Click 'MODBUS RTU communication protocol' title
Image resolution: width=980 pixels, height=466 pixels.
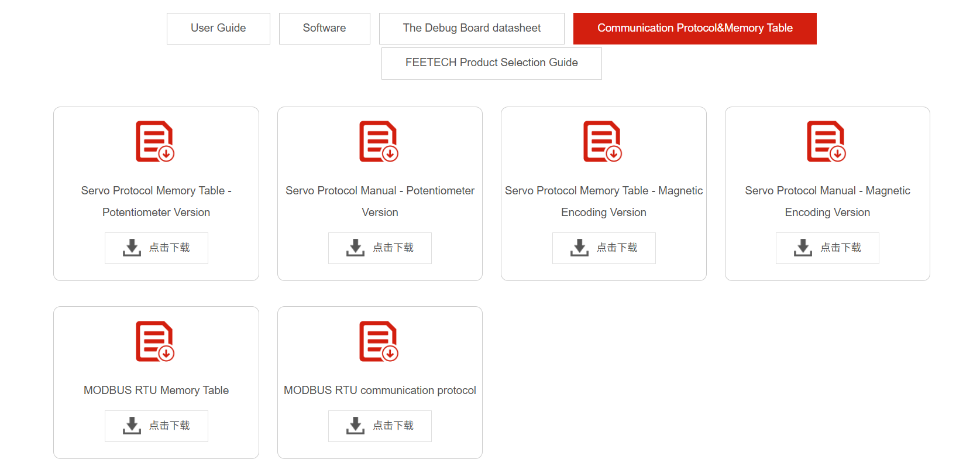pos(380,390)
